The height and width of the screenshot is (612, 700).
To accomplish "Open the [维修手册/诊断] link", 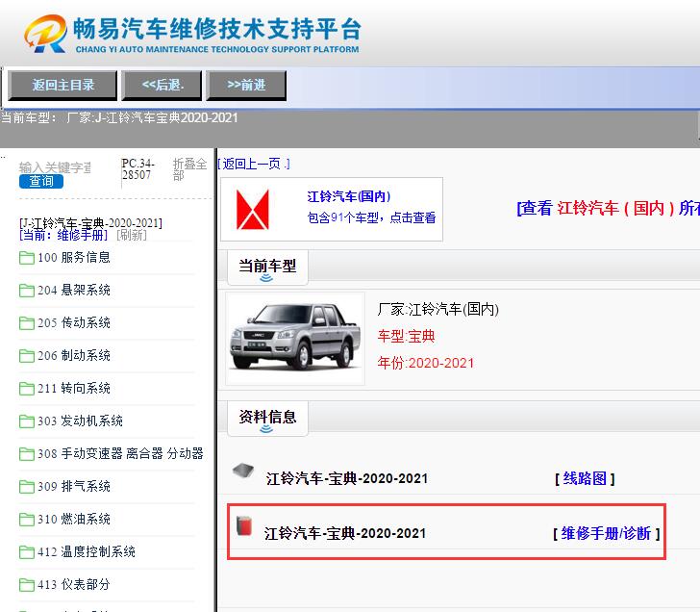I will (606, 533).
